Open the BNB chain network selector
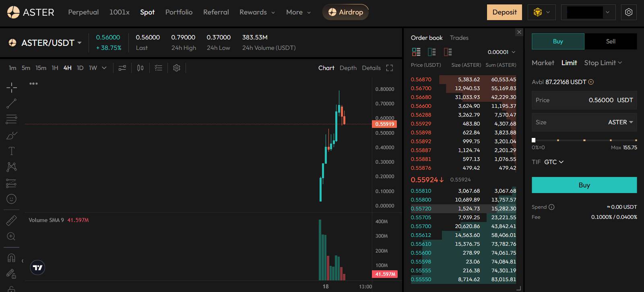 click(x=542, y=12)
